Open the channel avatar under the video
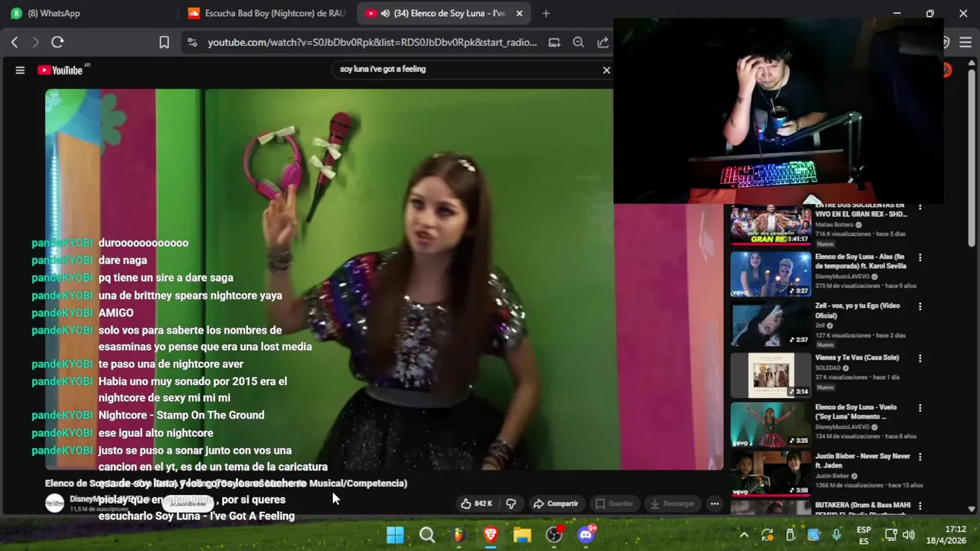980x551 pixels. 54,503
